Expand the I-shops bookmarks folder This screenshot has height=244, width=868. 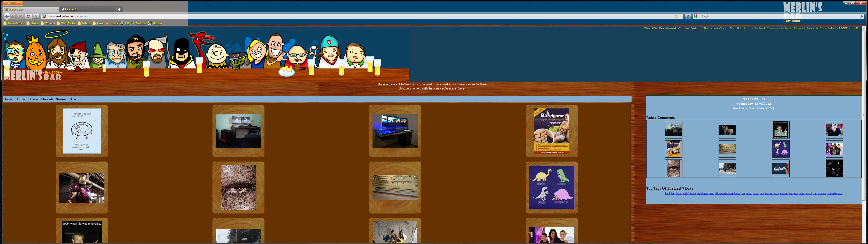pyautogui.click(x=84, y=23)
